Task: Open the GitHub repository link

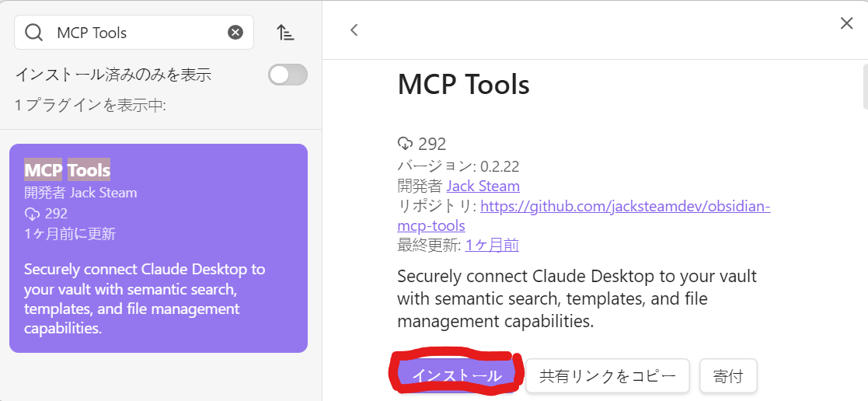Action: tap(584, 216)
